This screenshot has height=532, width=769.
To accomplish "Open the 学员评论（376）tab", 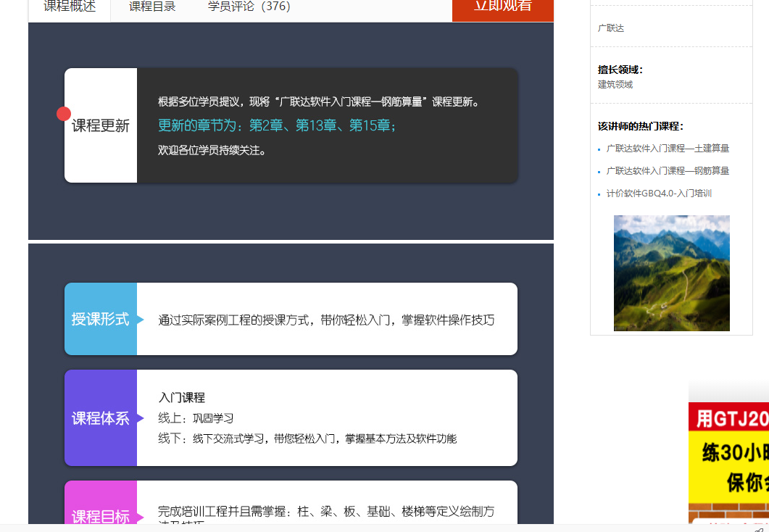I will click(x=249, y=7).
